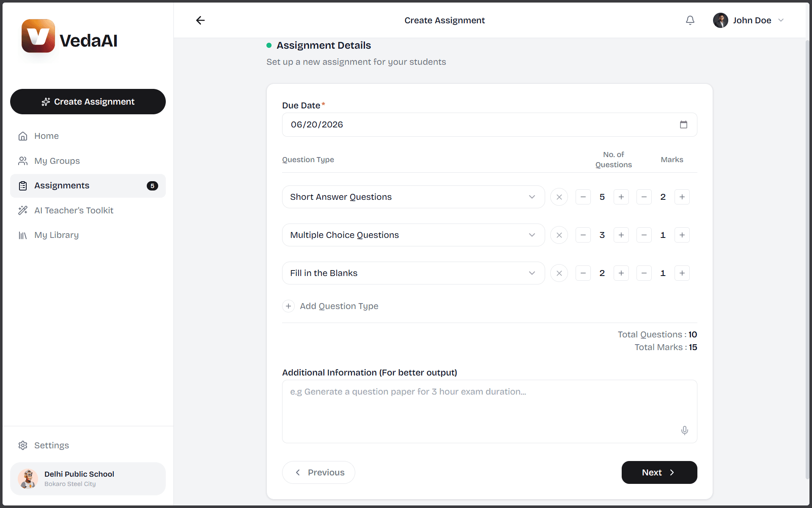This screenshot has width=812, height=508.
Task: Open notifications bell icon
Action: pyautogui.click(x=690, y=20)
